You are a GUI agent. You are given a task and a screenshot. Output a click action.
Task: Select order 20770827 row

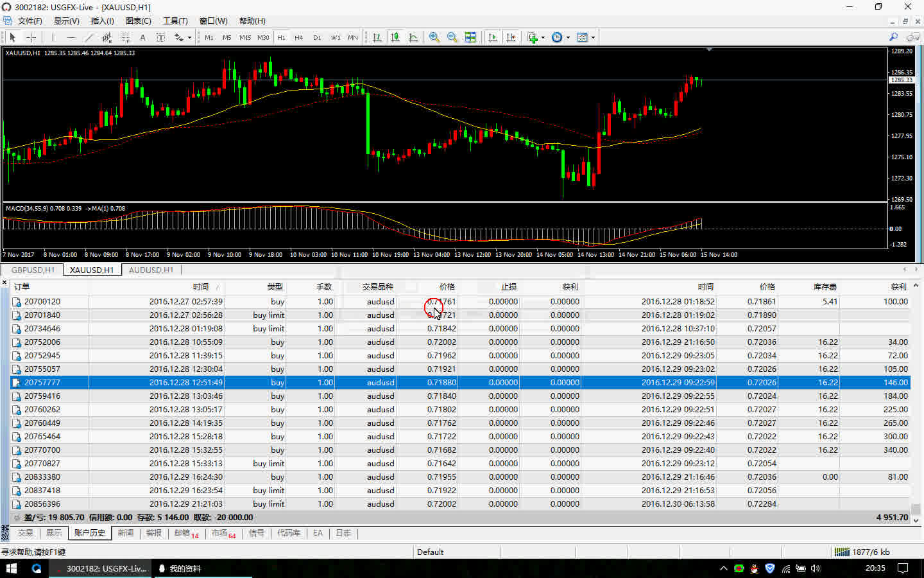[459, 464]
